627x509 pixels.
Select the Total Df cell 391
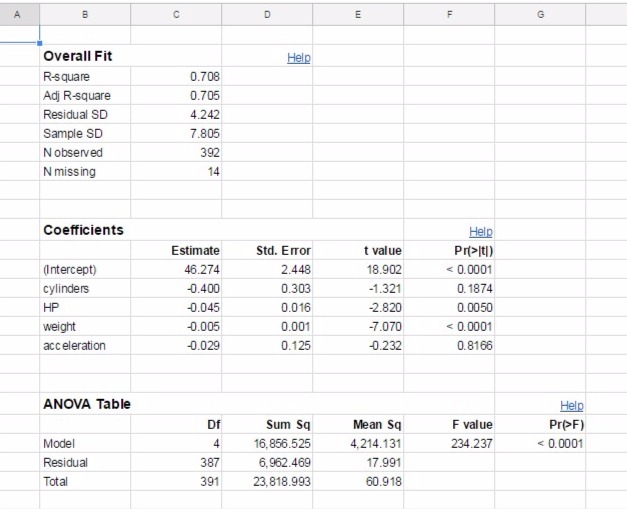pyautogui.click(x=176, y=481)
